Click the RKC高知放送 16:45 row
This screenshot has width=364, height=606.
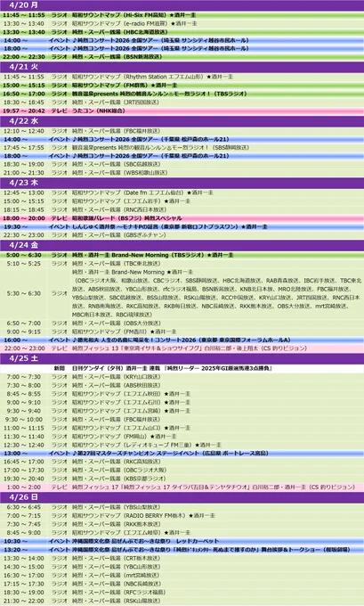coord(182,462)
